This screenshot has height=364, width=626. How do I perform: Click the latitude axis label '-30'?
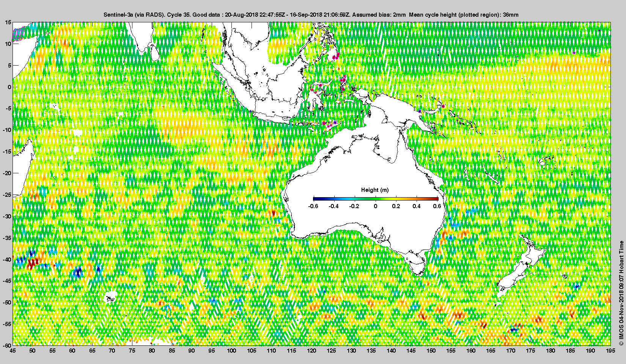tap(7, 217)
